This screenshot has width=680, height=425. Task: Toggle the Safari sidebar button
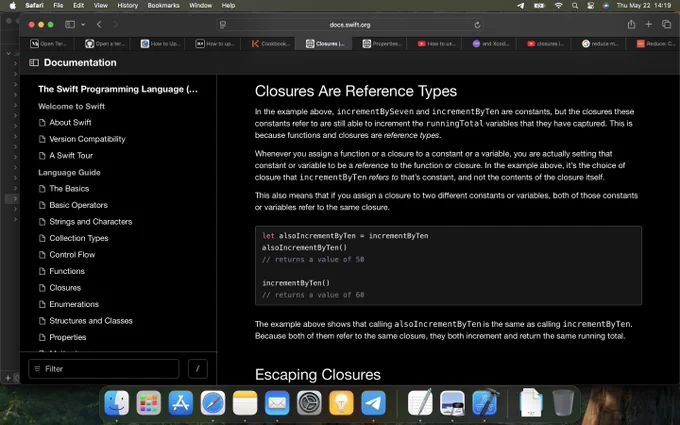pyautogui.click(x=70, y=25)
